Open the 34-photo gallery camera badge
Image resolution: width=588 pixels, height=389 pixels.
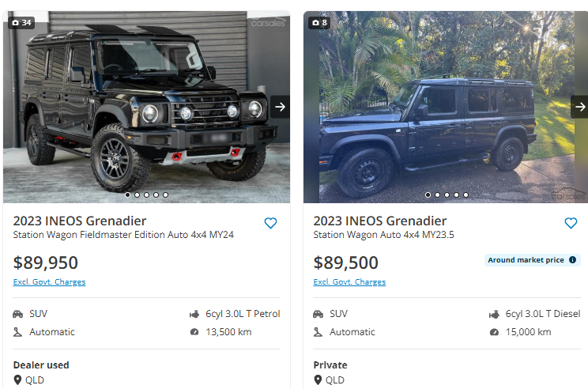(21, 22)
